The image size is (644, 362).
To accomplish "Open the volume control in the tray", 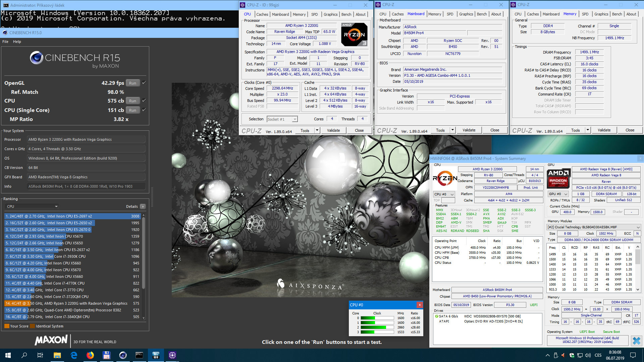I will [588, 355].
